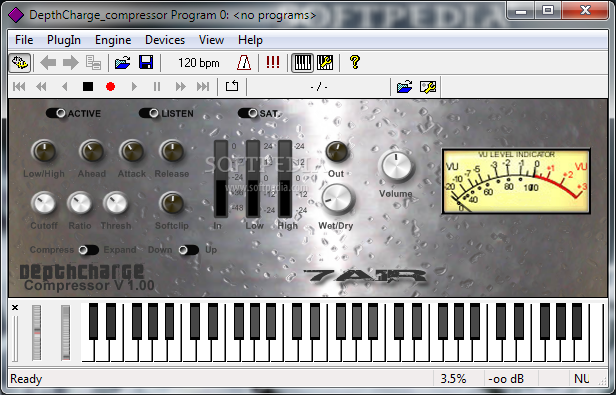
Task: Click the 3.5% CPU load status
Action: tap(453, 379)
